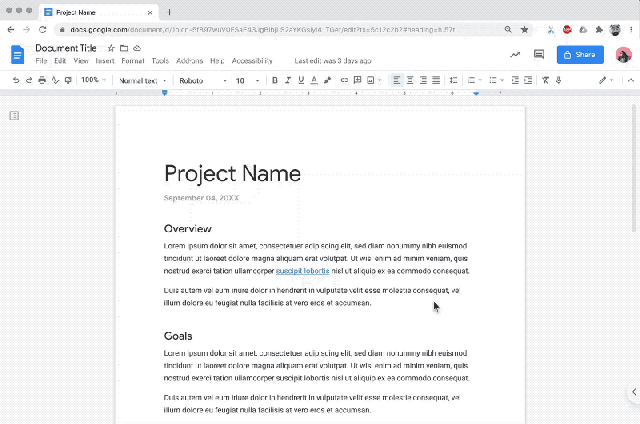Image resolution: width=640 pixels, height=424 pixels.
Task: Open the Add-ons menu
Action: pyautogui.click(x=189, y=61)
